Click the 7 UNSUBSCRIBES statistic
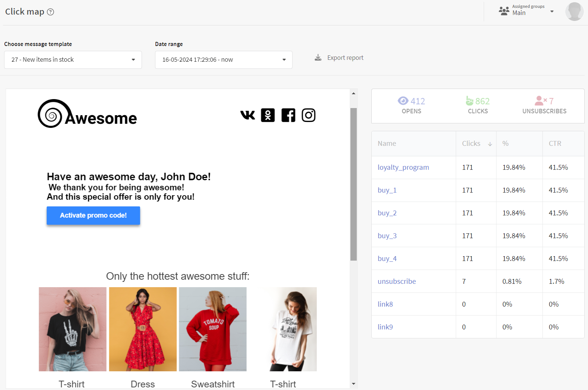This screenshot has height=390, width=588. pyautogui.click(x=544, y=105)
